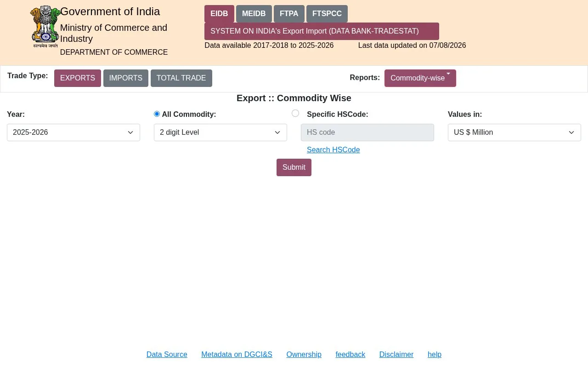Click the DATA BANK-TRADESTAT system banner
Viewport: 588px width, 368px height.
322,31
